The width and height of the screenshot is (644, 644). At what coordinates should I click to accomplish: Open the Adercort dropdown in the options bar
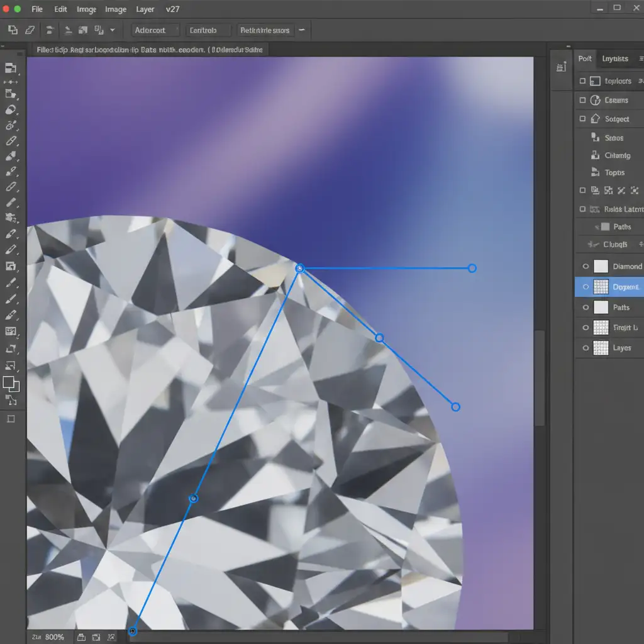coord(155,30)
